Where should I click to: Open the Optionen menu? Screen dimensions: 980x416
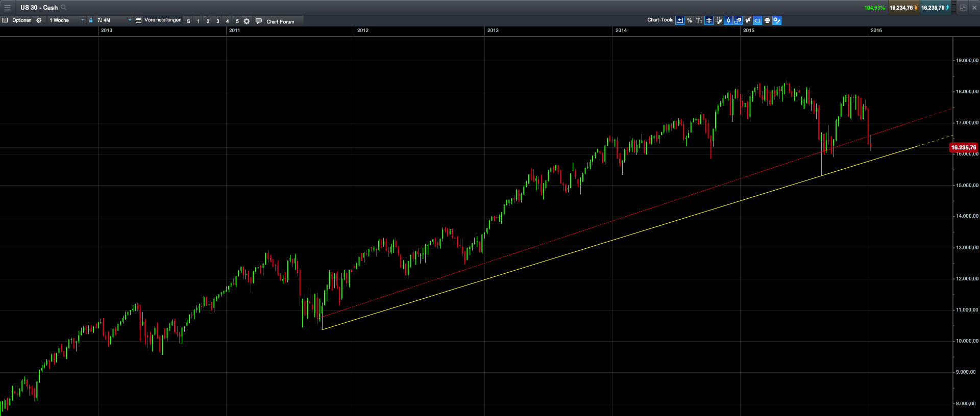click(x=22, y=20)
